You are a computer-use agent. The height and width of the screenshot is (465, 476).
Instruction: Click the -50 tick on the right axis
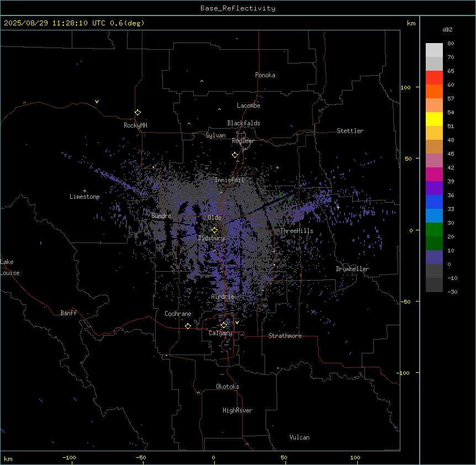tap(405, 302)
